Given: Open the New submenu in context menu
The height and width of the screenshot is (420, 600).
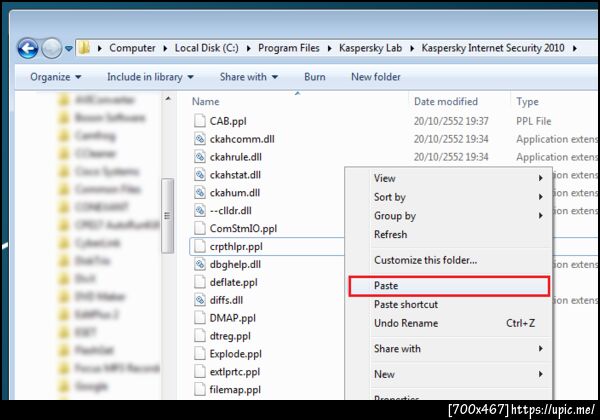Looking at the screenshot, I should coord(449,374).
